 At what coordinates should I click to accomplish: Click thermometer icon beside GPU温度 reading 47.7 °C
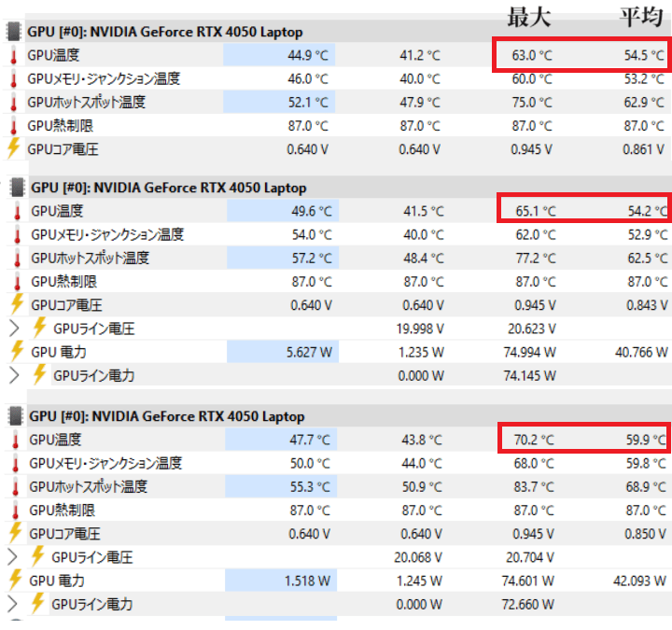(x=15, y=440)
